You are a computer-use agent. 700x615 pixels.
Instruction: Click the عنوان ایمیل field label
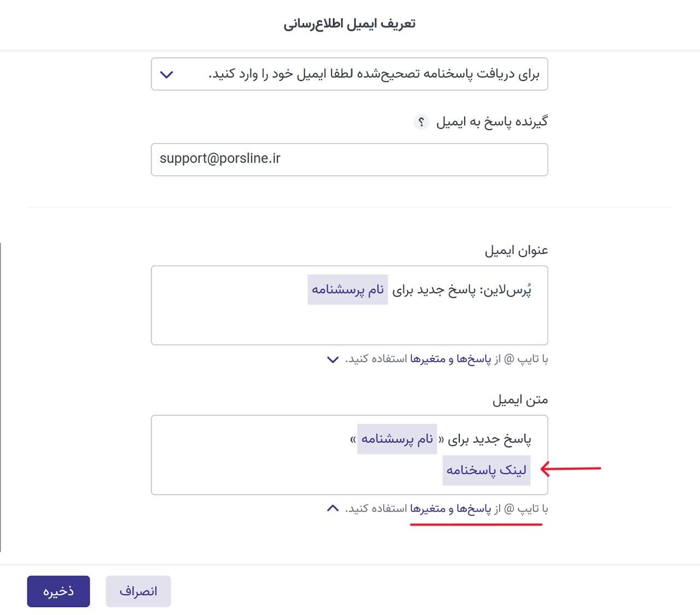click(516, 251)
